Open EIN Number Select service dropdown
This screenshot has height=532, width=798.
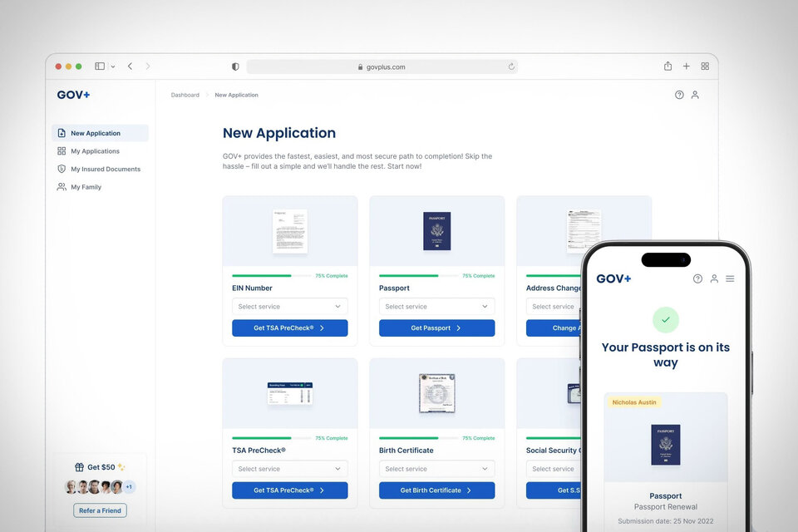[x=290, y=307]
